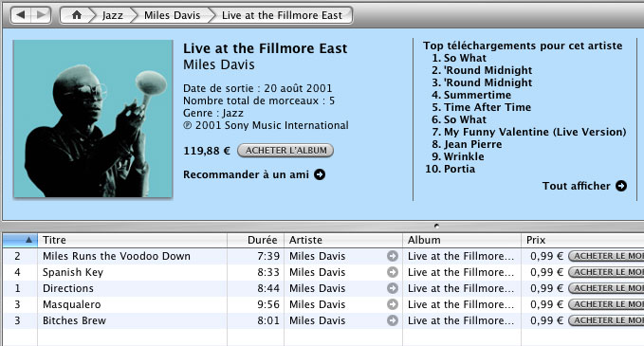Open top download Time After Time
This screenshot has height=346, width=644.
coord(488,107)
